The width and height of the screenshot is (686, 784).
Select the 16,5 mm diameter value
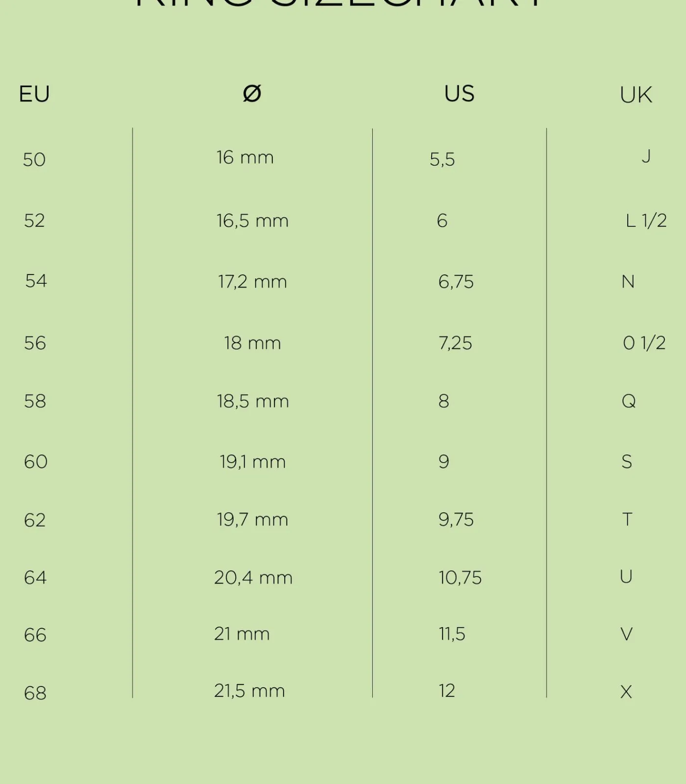pos(252,220)
